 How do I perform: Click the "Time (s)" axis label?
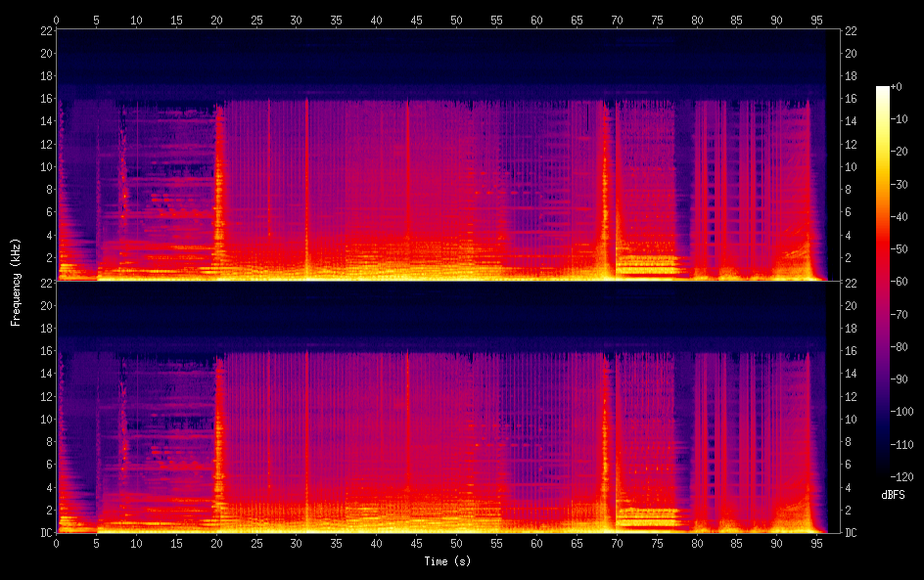coord(446,561)
